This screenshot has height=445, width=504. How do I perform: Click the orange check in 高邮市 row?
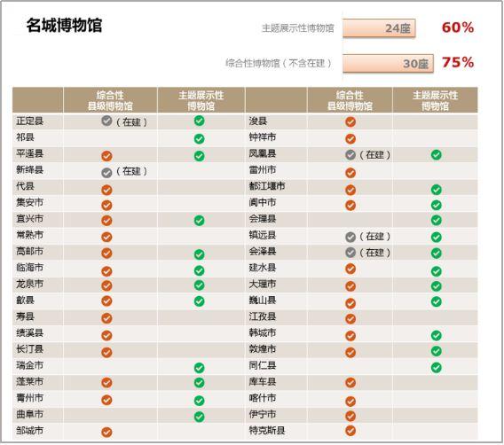coord(106,253)
